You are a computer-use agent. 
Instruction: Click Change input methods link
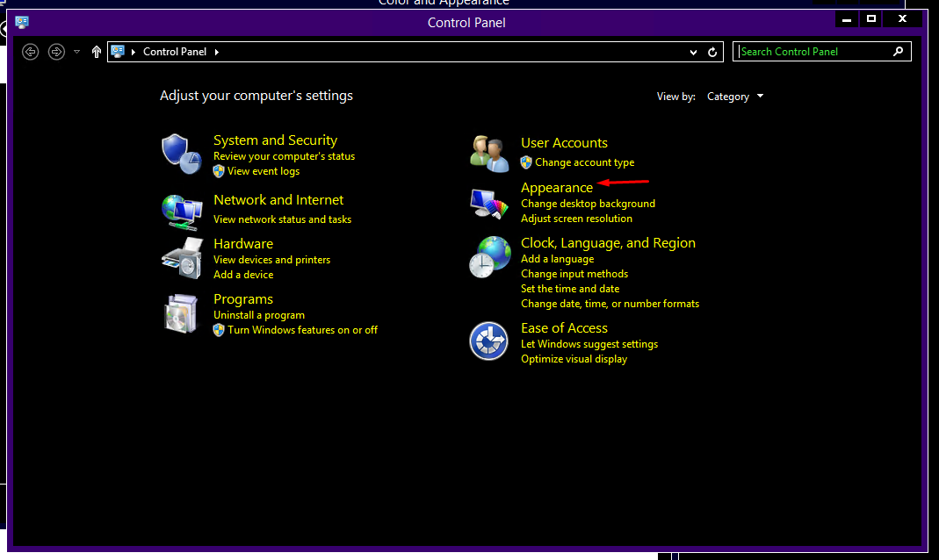pos(574,274)
